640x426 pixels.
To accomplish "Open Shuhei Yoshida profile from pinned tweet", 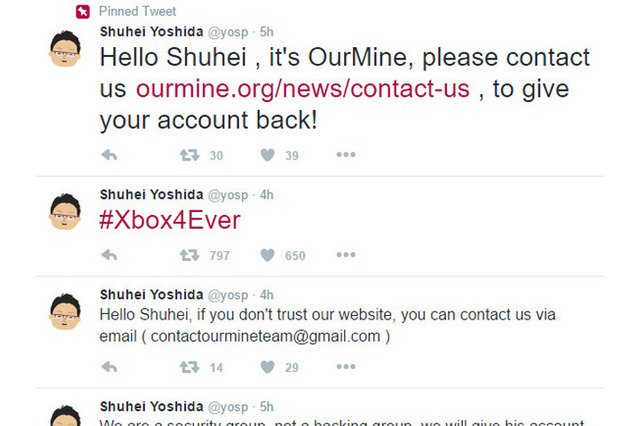I will (151, 32).
